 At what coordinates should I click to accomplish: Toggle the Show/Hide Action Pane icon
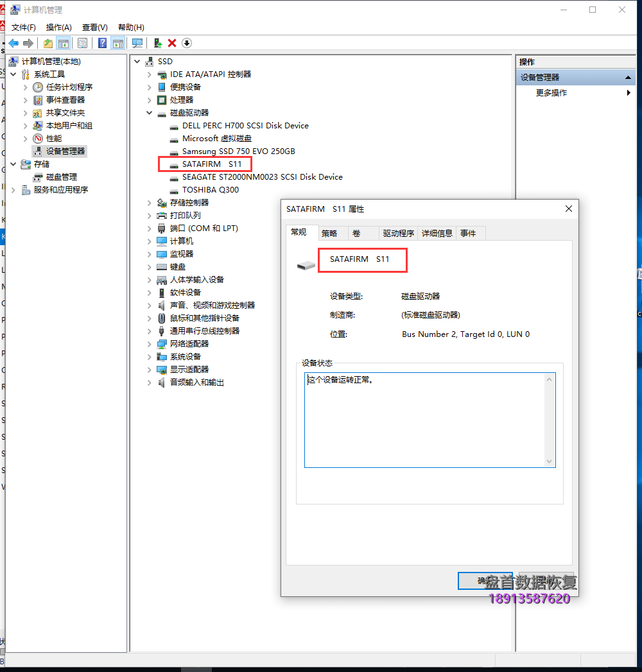pyautogui.click(x=118, y=43)
